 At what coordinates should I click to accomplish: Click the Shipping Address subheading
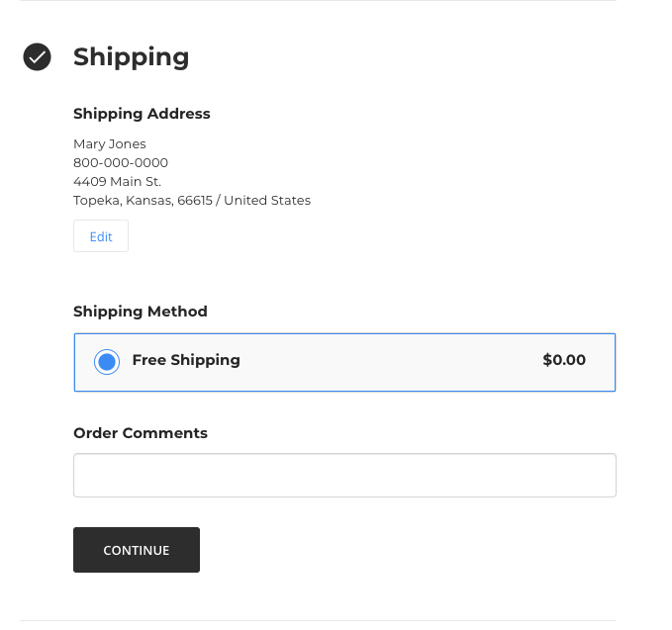pos(142,114)
